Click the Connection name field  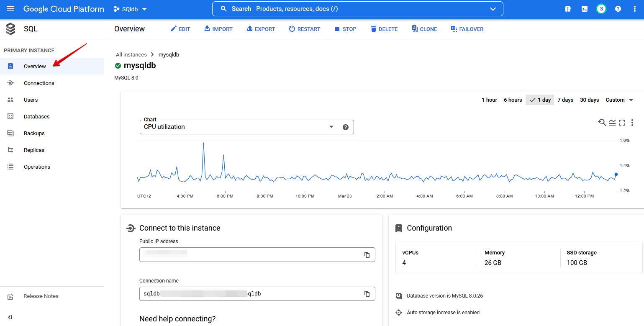coord(257,294)
